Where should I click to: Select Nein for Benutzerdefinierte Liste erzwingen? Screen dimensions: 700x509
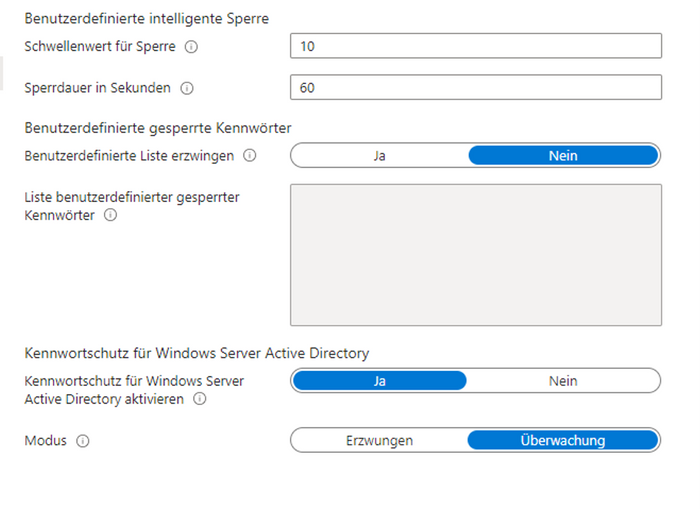563,155
